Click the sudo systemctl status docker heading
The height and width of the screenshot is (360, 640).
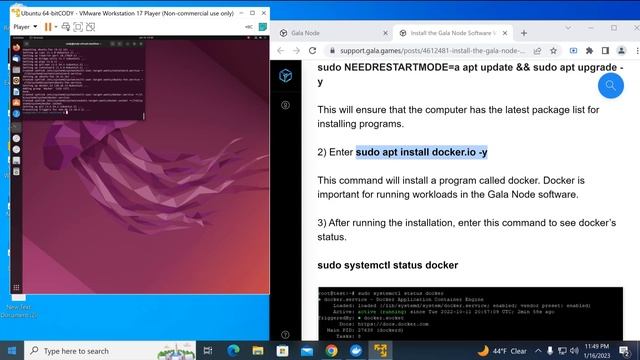pyautogui.click(x=388, y=265)
